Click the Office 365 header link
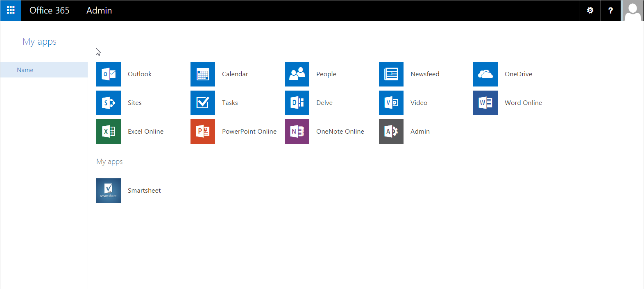The image size is (644, 289). pyautogui.click(x=50, y=10)
